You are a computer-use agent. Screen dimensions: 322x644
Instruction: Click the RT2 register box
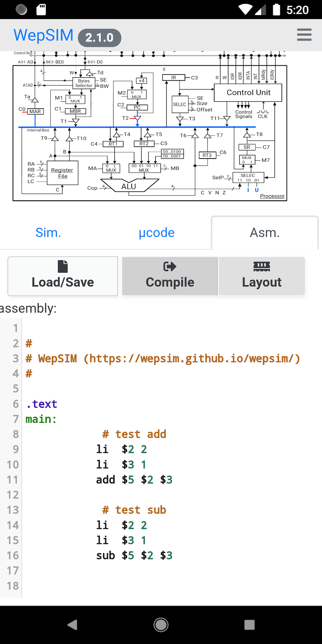[144, 143]
